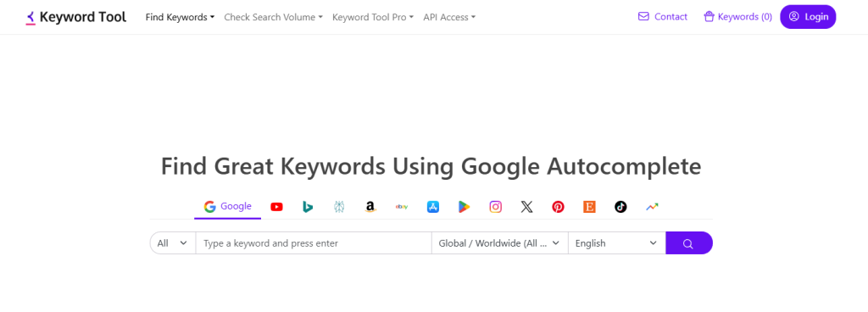
Task: Select the Pinterest keyword source icon
Action: (558, 207)
